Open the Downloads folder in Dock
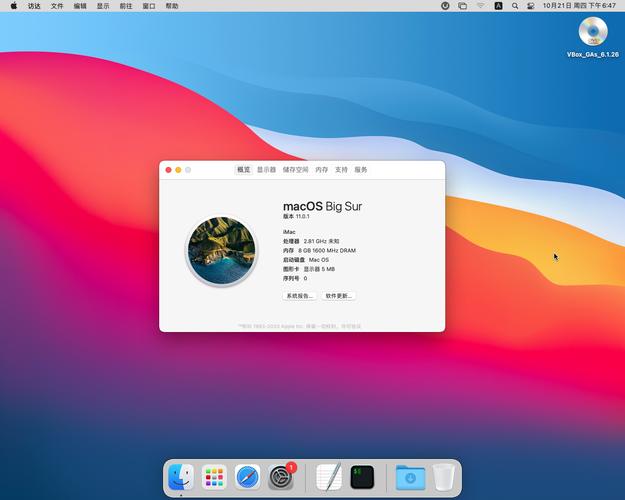 point(411,477)
